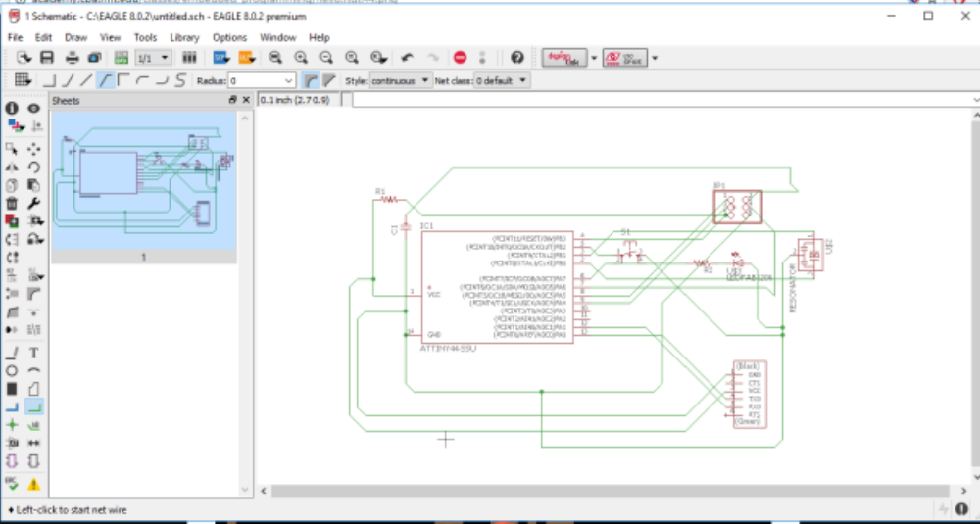Open the Use Library icon
This screenshot has width=980, height=524.
coord(189,58)
